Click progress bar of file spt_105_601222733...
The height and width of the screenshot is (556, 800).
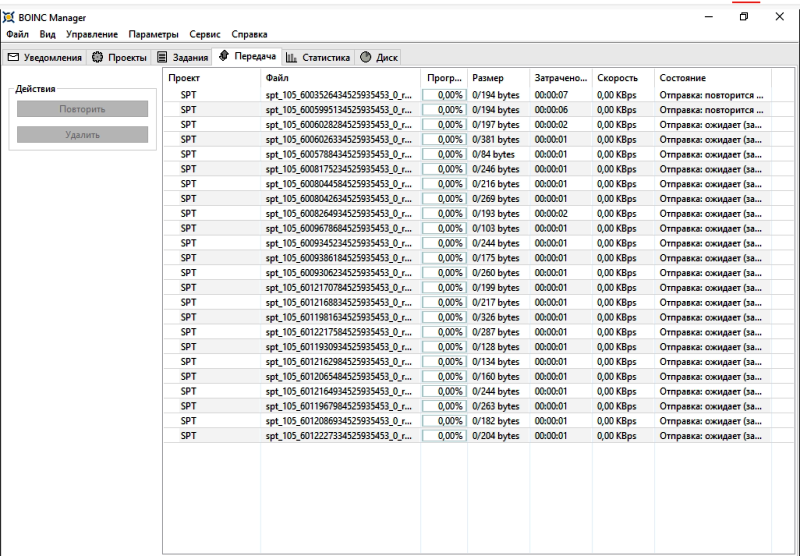click(444, 436)
